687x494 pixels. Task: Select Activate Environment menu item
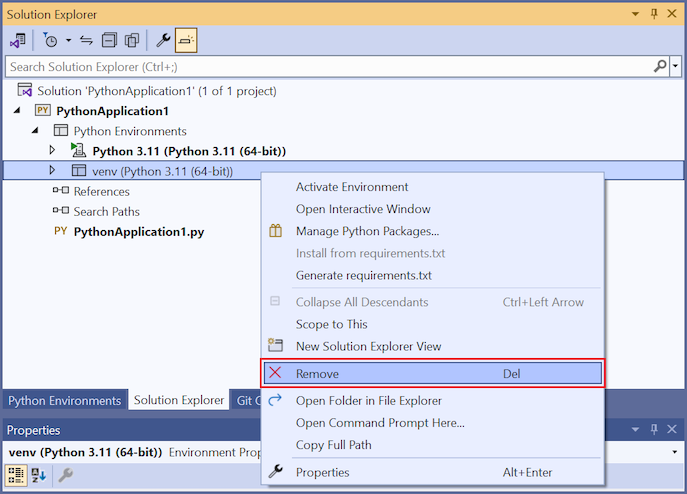(x=352, y=187)
